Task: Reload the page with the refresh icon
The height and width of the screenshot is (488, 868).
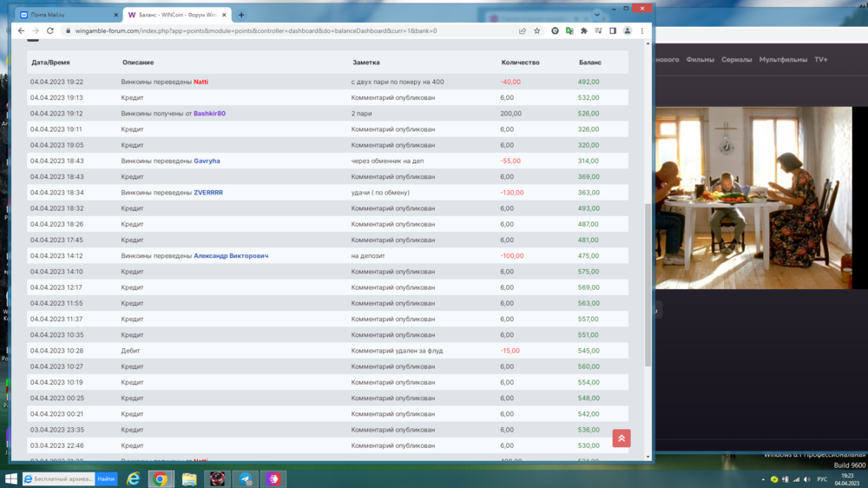Action: [x=49, y=30]
